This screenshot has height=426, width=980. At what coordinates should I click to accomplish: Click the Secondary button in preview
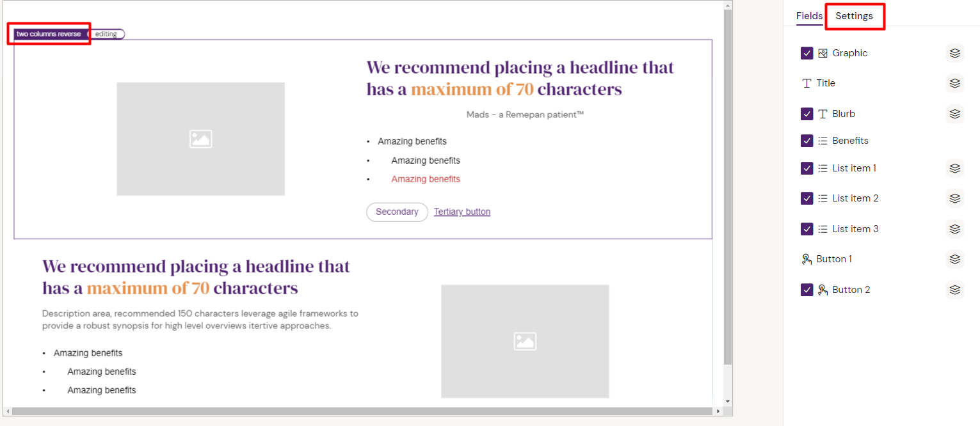[397, 212]
